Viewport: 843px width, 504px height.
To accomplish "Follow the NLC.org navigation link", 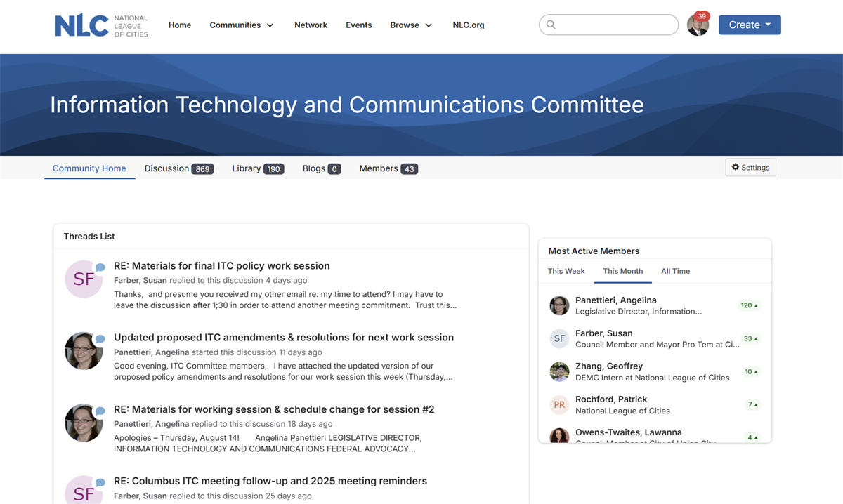I will click(469, 25).
